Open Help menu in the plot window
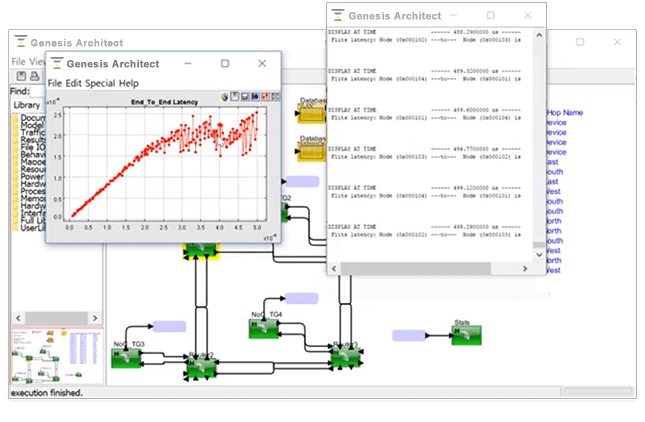 pos(129,83)
